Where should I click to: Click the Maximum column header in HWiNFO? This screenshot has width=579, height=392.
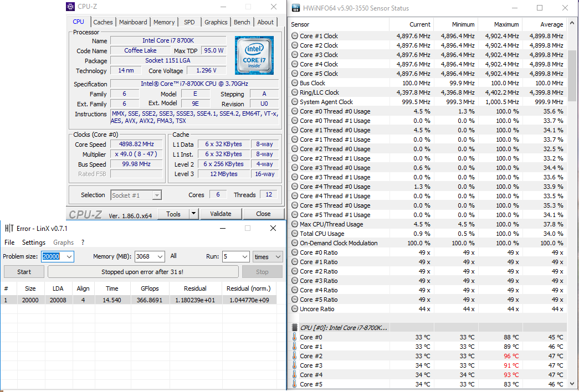[500, 24]
